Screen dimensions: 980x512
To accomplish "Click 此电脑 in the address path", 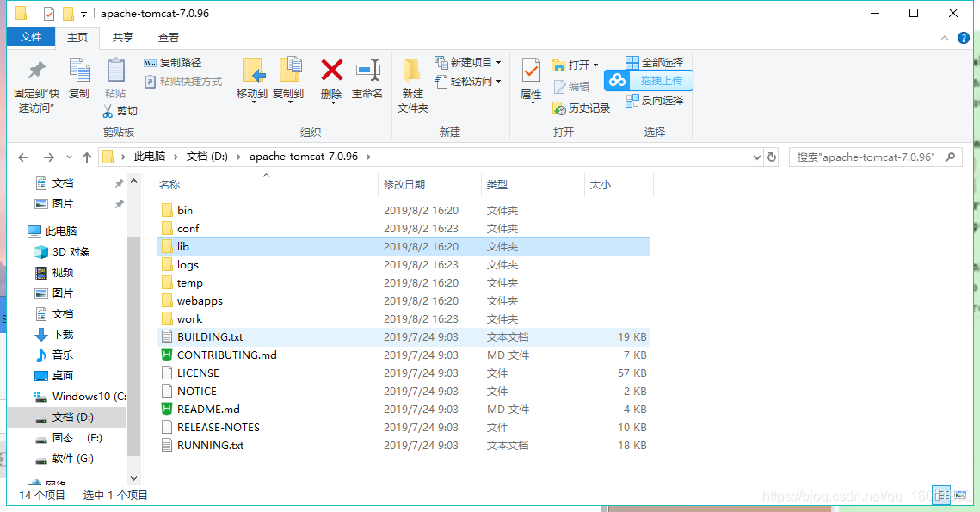I will 150,157.
